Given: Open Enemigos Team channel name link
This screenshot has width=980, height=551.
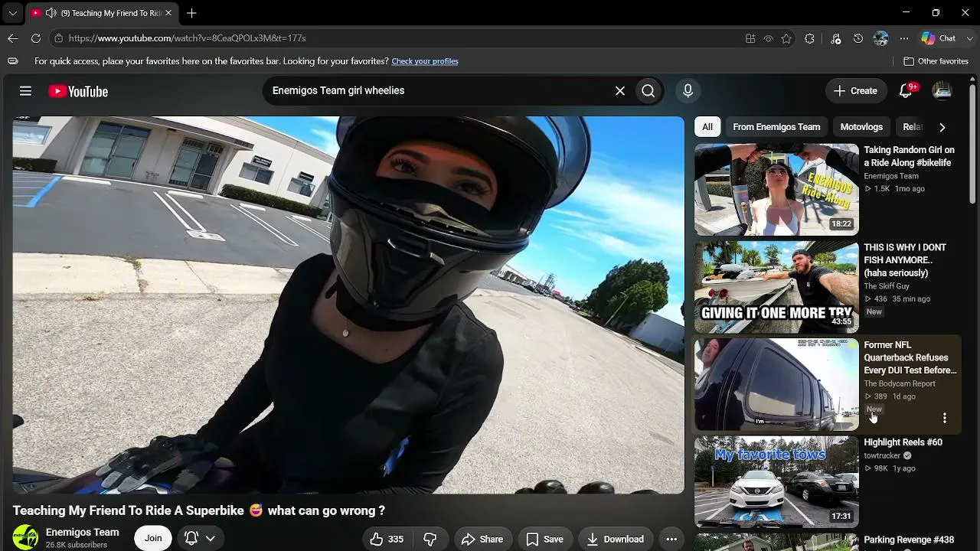Looking at the screenshot, I should 83,533.
